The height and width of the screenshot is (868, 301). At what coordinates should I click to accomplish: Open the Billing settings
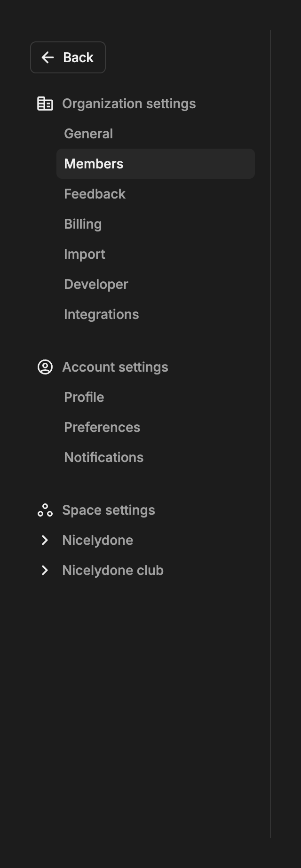(x=83, y=224)
